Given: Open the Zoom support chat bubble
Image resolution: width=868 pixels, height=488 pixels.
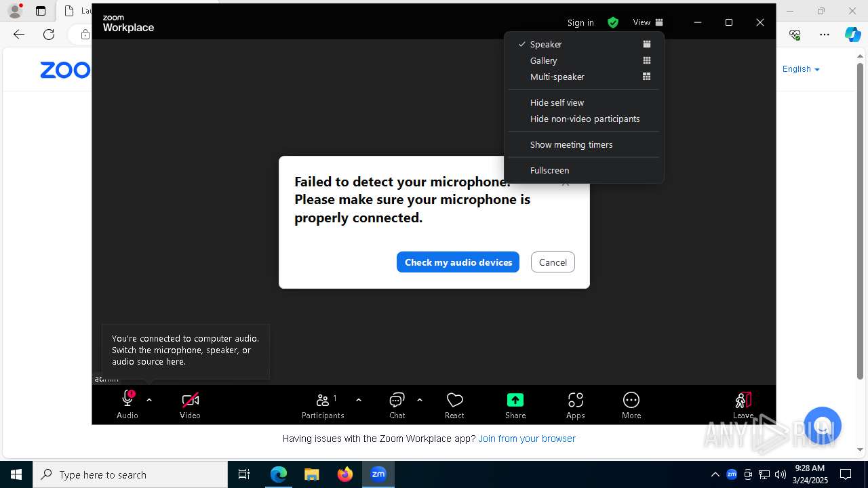Looking at the screenshot, I should coord(823,426).
